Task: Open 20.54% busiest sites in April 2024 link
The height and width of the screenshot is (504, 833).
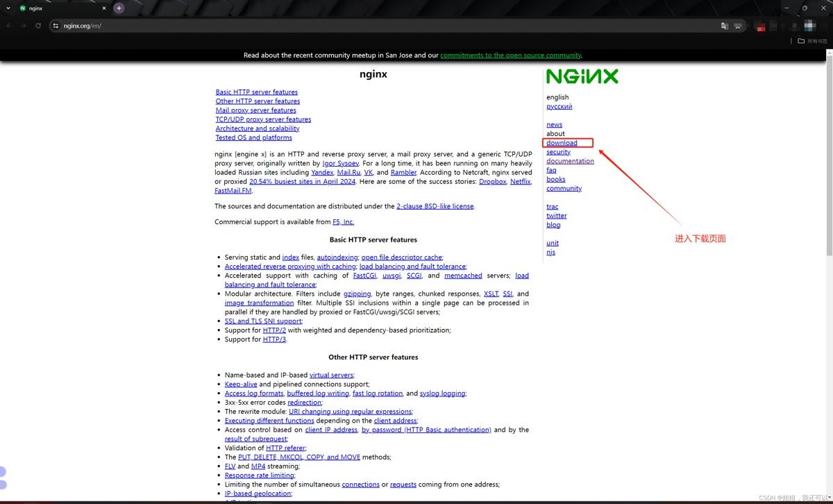Action: [302, 182]
